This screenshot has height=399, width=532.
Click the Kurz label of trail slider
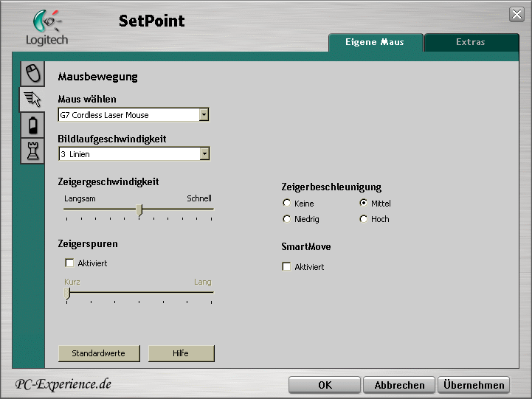click(72, 282)
